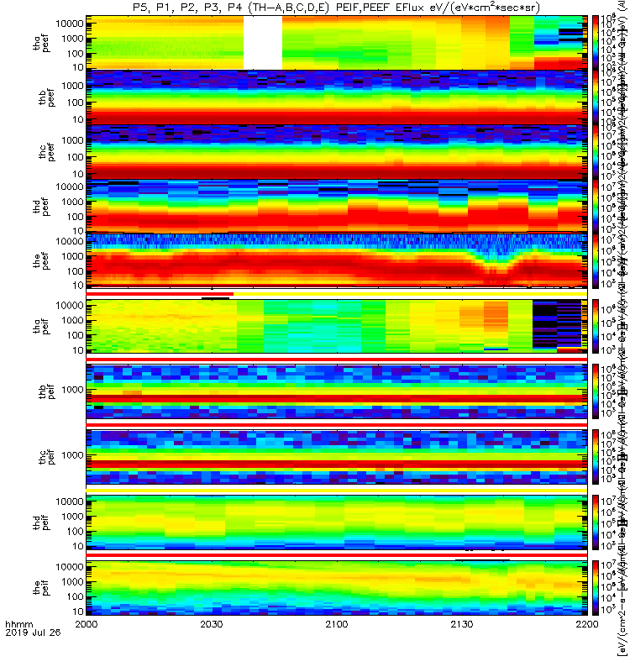The height and width of the screenshot is (672, 630).
Task: Click the '10000' energy tick of tha peef
Action: point(70,24)
